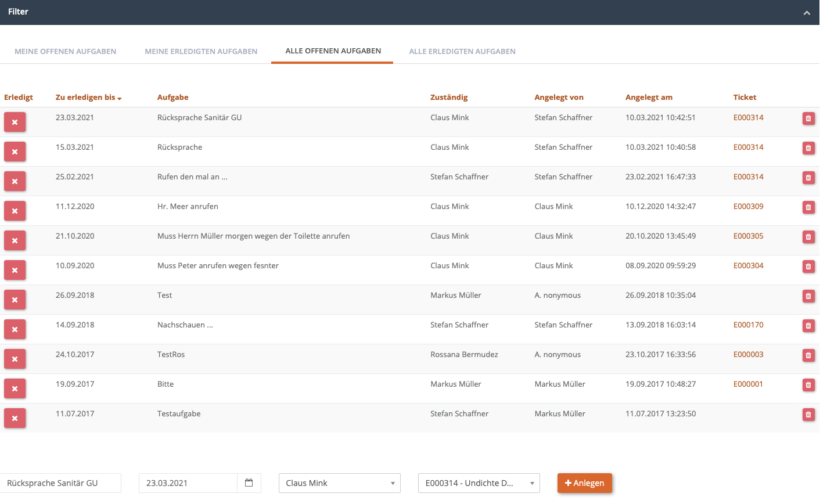Image resolution: width=820 pixels, height=504 pixels.
Task: Delete the task 'Bitte'
Action: pos(808,385)
